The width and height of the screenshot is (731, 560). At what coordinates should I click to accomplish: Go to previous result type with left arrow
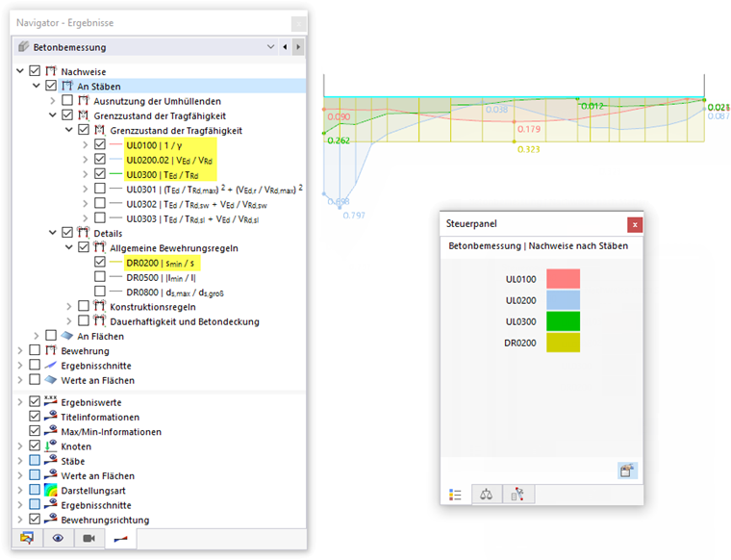(x=285, y=47)
